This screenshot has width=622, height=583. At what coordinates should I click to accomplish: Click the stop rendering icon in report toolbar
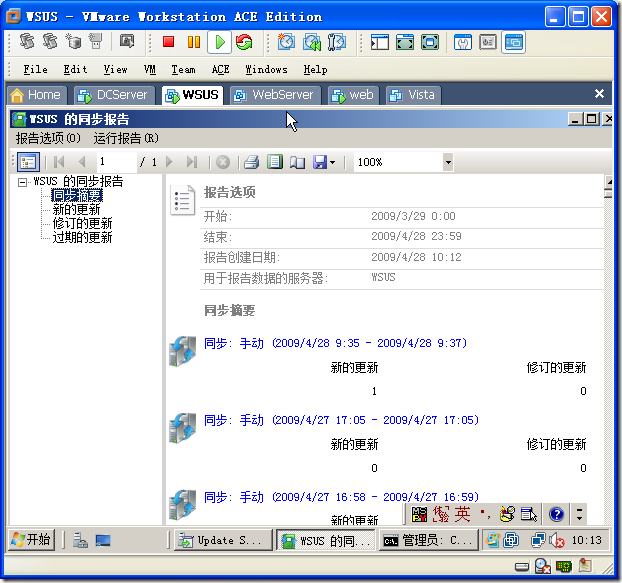point(223,162)
